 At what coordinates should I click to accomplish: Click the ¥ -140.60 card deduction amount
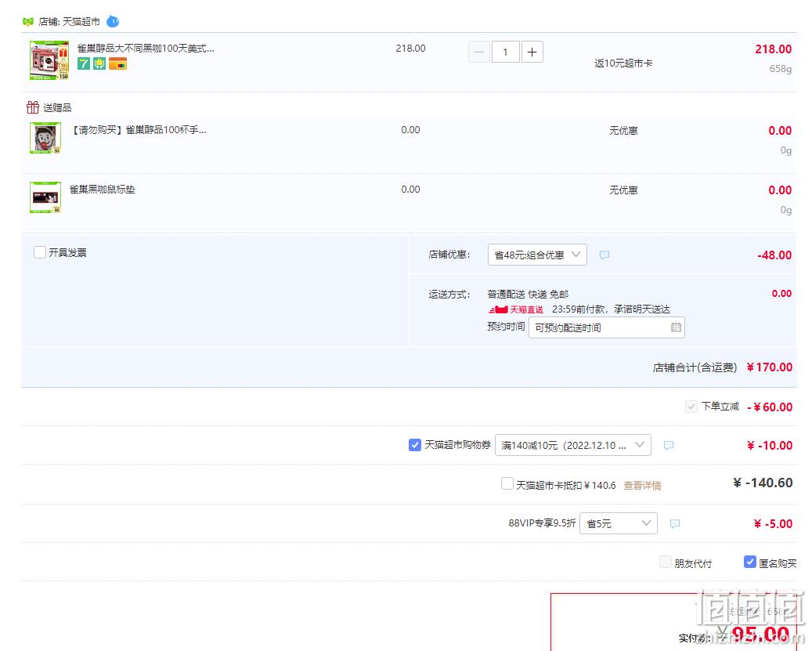(x=763, y=483)
